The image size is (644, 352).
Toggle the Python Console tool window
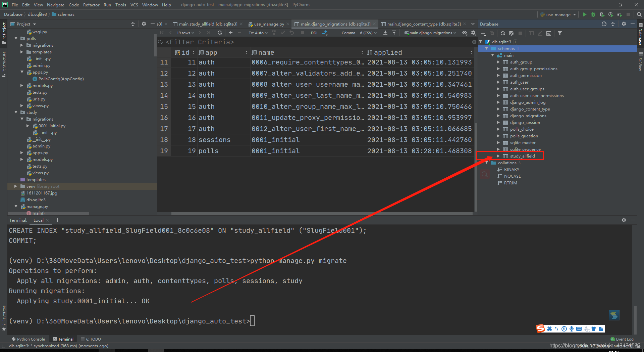[x=29, y=339]
